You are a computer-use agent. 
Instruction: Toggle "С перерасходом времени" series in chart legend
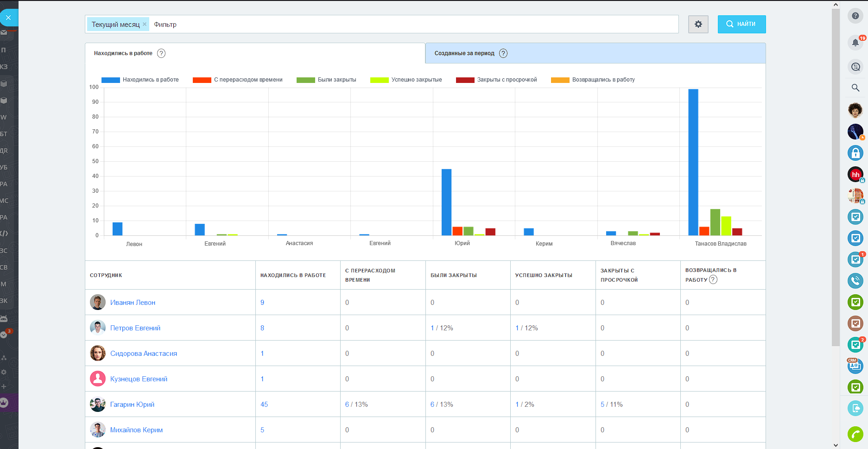click(238, 80)
